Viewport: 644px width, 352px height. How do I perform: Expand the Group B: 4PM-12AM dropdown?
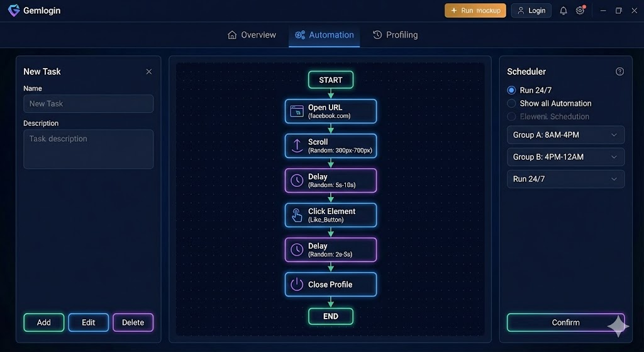pos(565,157)
